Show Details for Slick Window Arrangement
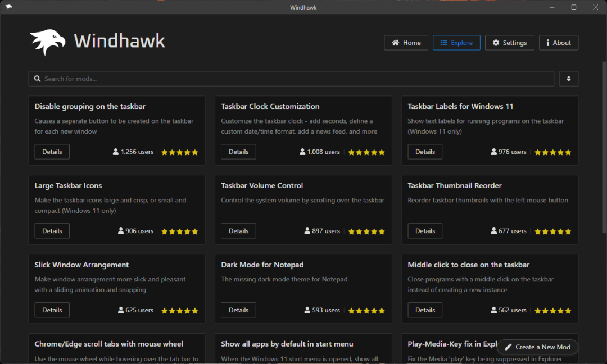The height and width of the screenshot is (364, 607). pyautogui.click(x=52, y=310)
